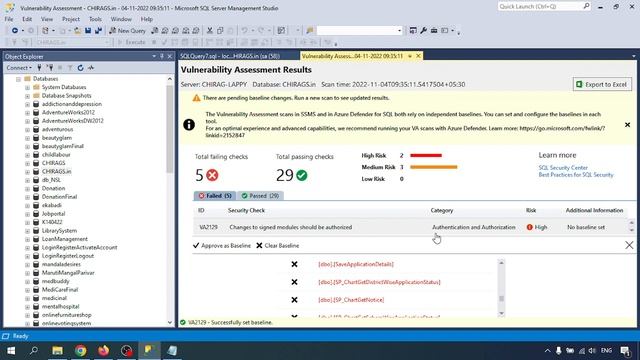Pin the Object Explorer panel
The image size is (640, 360).
click(x=162, y=56)
